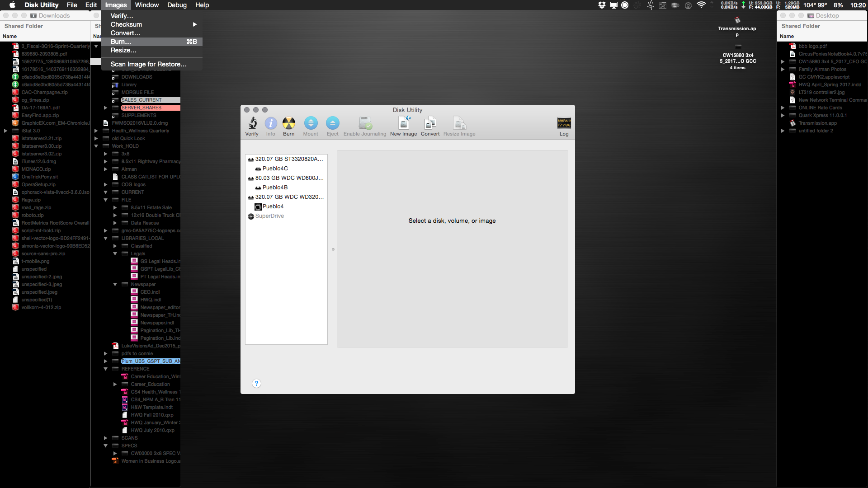868x488 pixels.
Task: Expand the SCANS folder
Action: coord(105,438)
